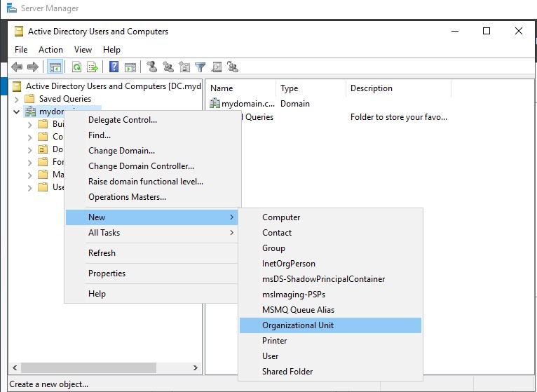537x392 pixels.
Task: Create a new Computer object
Action: point(330,217)
